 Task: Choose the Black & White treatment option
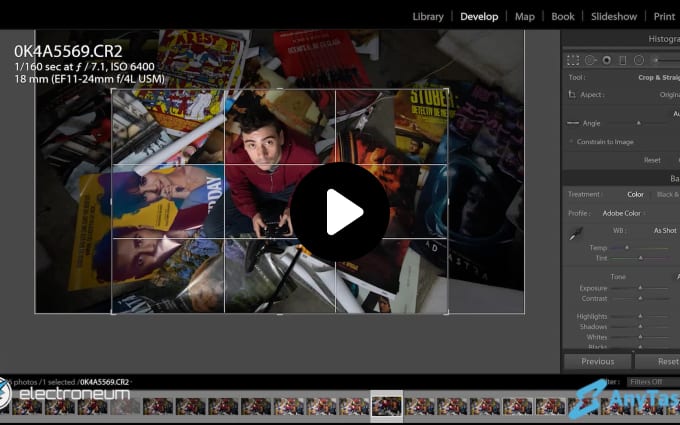(x=668, y=195)
